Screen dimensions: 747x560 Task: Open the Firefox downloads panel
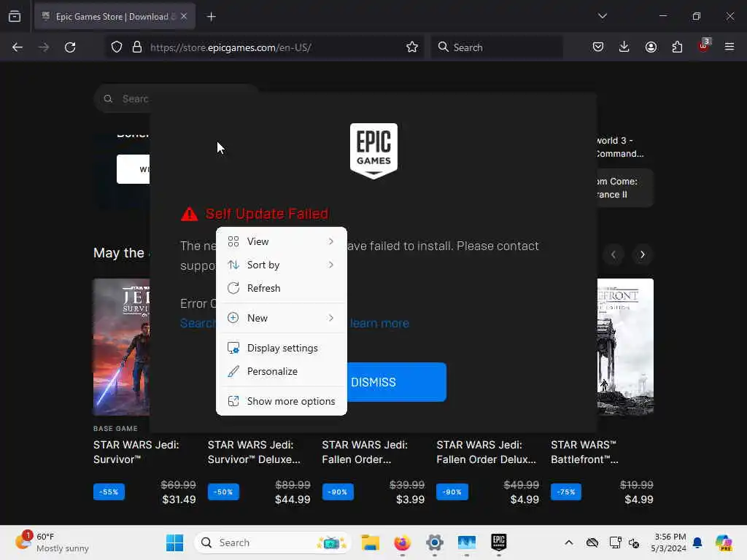click(624, 47)
